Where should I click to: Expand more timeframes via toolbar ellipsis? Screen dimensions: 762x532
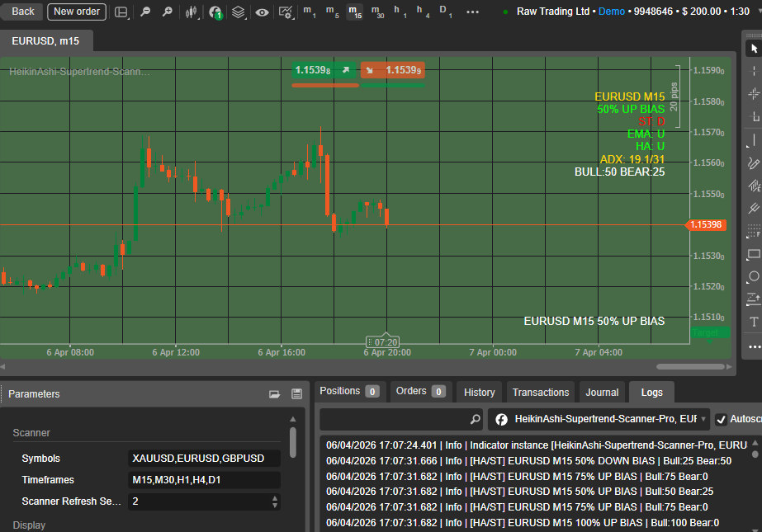(472, 12)
